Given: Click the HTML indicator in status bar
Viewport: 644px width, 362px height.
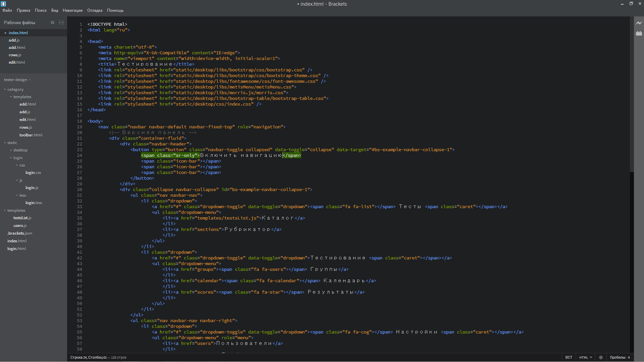Looking at the screenshot, I should [585, 357].
